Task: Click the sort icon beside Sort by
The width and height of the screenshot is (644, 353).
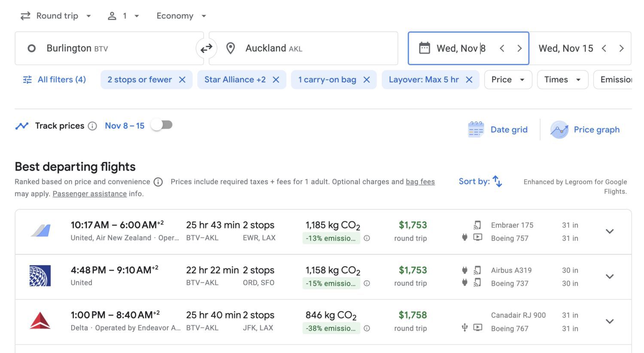Action: pos(497,181)
